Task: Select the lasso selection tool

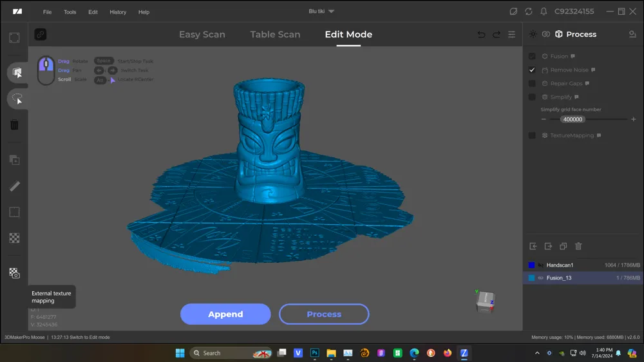Action: coord(17,99)
